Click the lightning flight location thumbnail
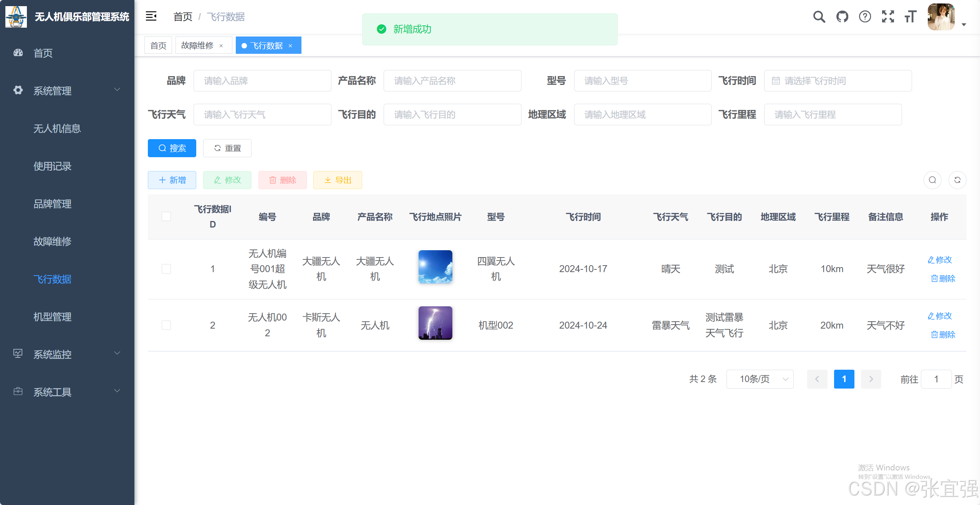The height and width of the screenshot is (505, 980). point(435,323)
